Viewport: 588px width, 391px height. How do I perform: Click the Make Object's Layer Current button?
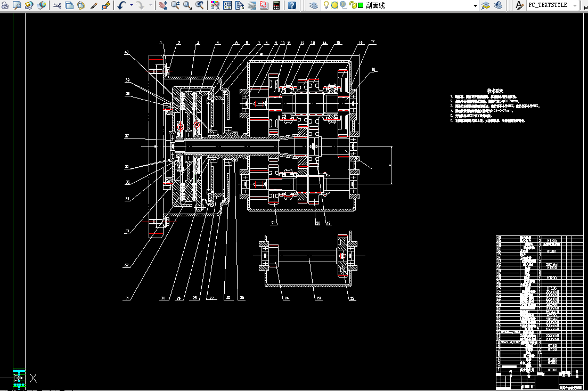tap(486, 5)
